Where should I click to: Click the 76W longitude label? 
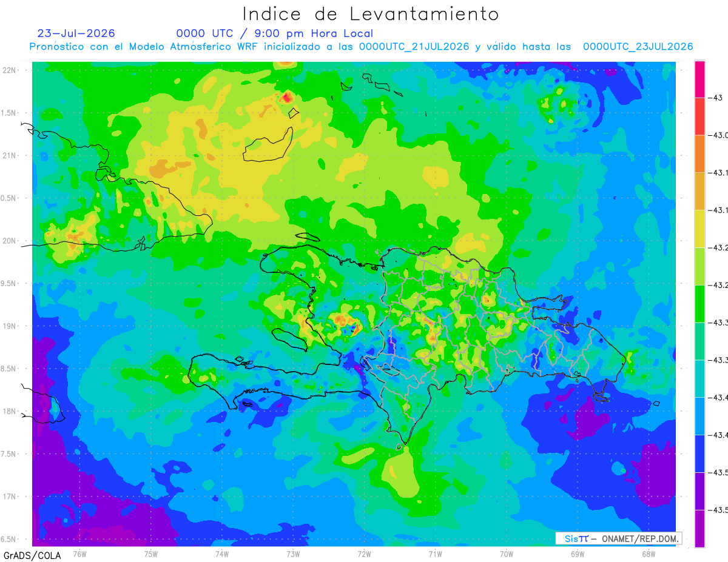(79, 554)
